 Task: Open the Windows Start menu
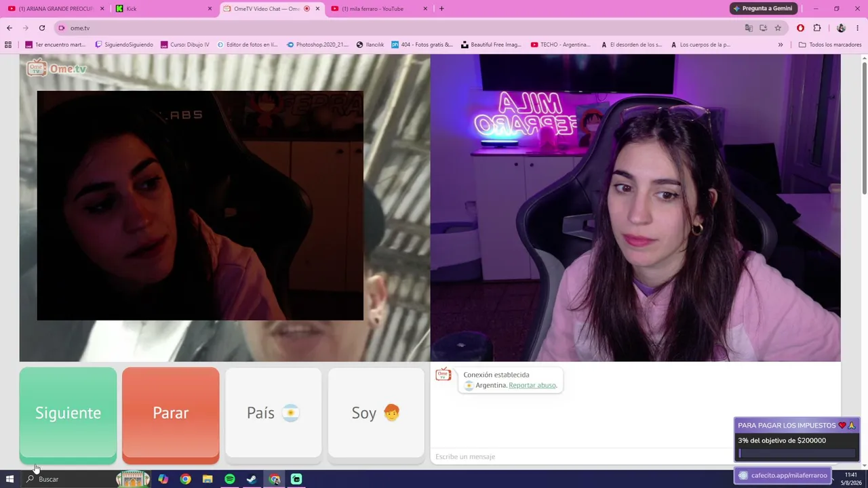(x=9, y=479)
